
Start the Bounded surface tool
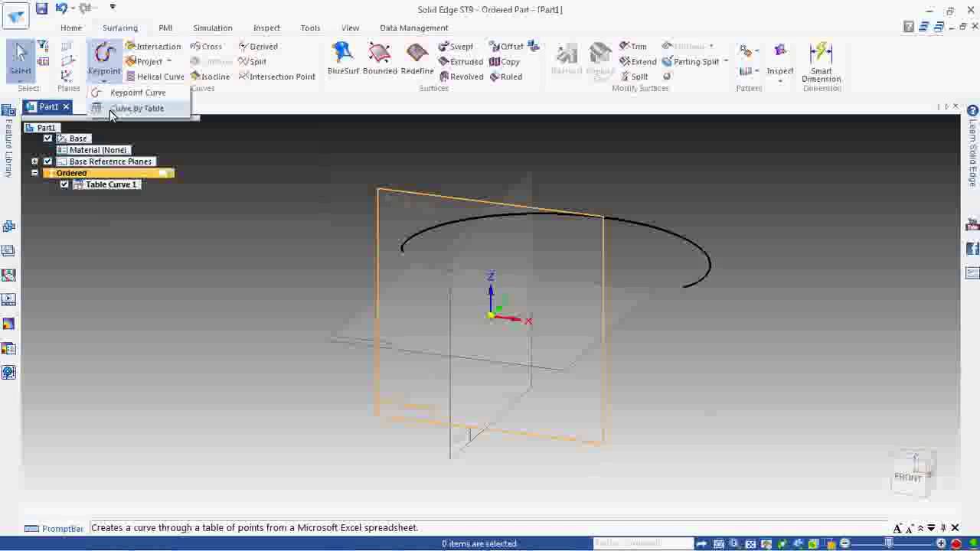coord(380,59)
